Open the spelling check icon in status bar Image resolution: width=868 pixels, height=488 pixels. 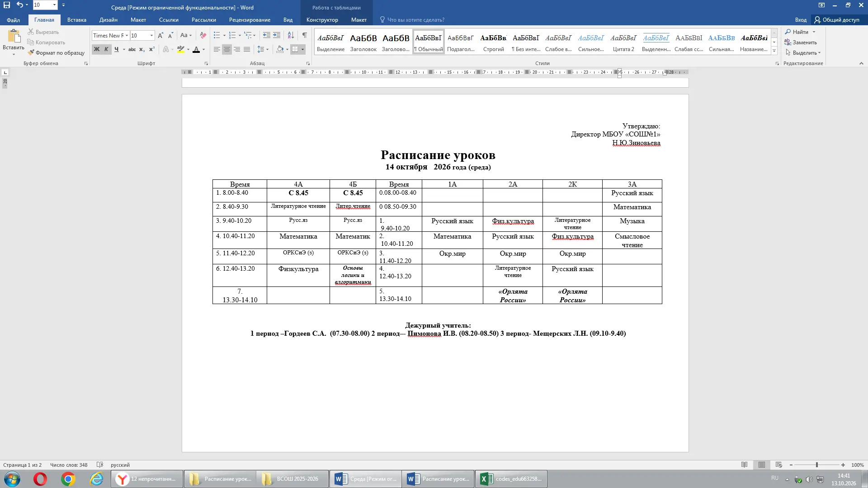pyautogui.click(x=100, y=465)
